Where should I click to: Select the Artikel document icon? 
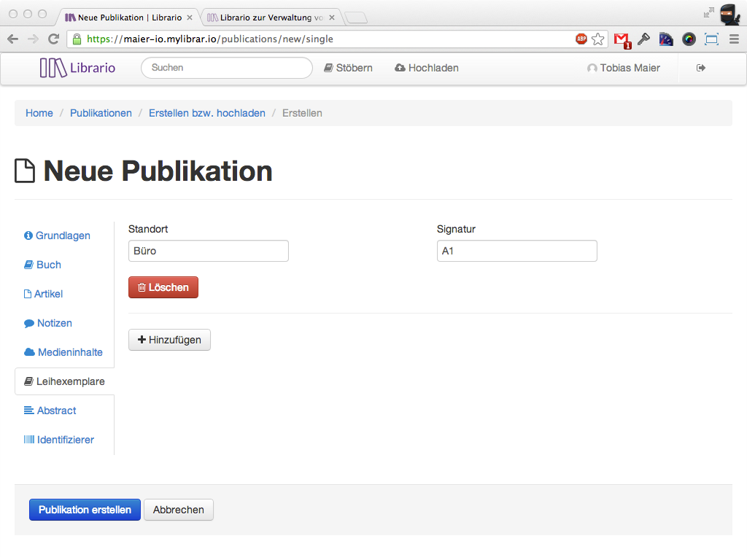point(28,294)
